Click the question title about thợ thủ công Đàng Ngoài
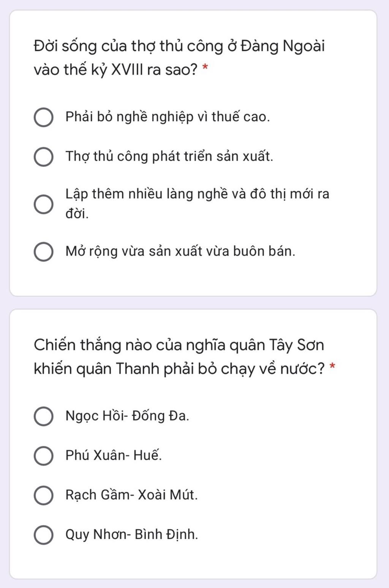 coord(179,58)
